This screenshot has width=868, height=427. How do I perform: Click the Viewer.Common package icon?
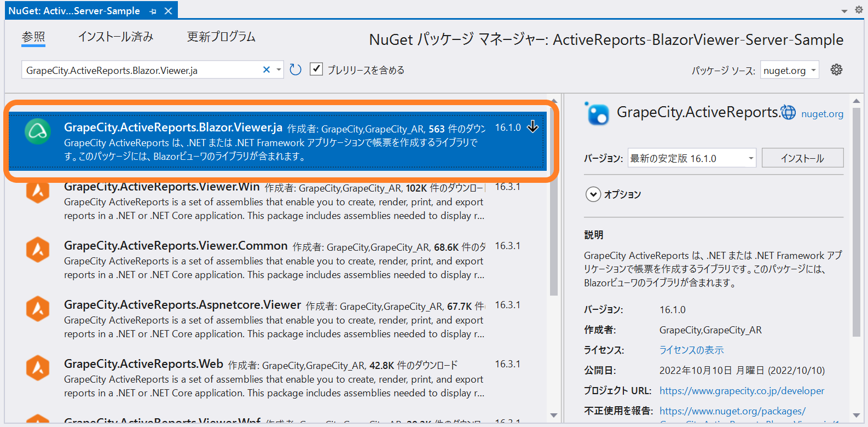38,250
